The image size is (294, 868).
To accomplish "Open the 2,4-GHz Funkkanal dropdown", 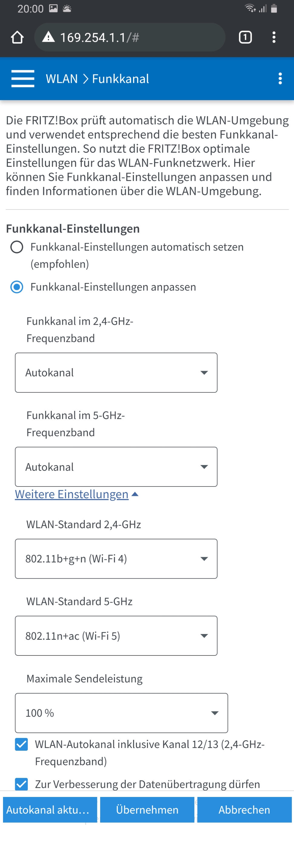I will pos(116,373).
